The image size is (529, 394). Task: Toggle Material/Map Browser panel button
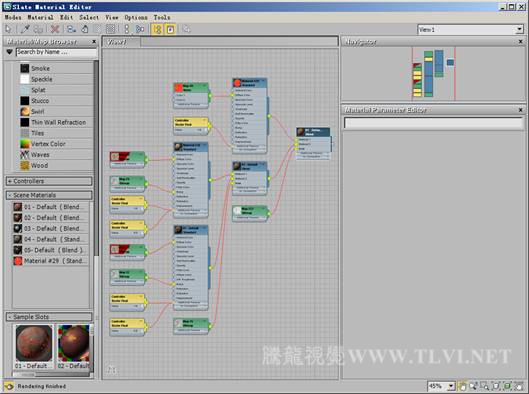(158, 29)
